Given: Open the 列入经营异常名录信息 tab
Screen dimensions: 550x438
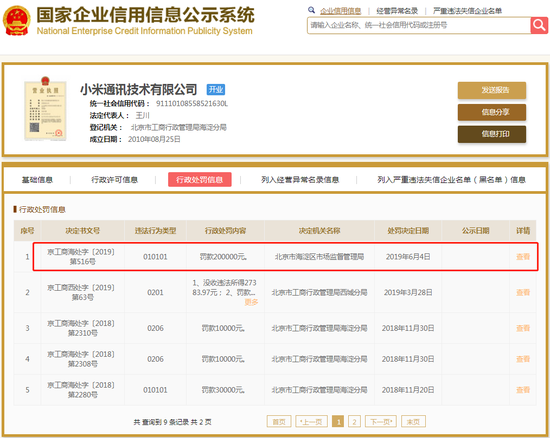Looking at the screenshot, I should 300,180.
